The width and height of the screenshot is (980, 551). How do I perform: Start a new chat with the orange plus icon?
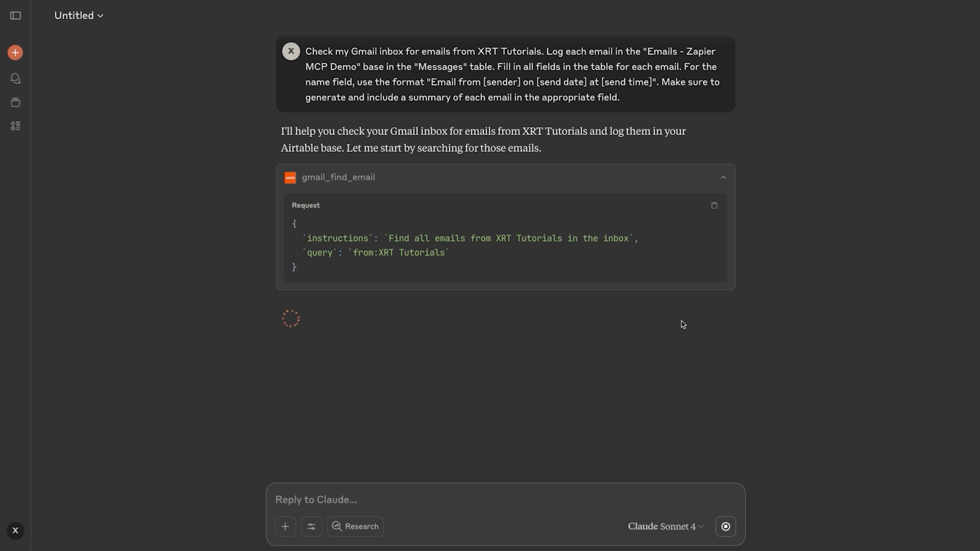[15, 52]
